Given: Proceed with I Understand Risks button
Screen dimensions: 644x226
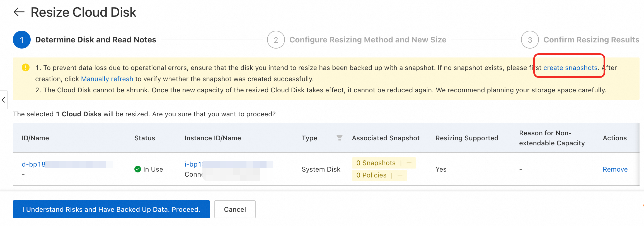Looking at the screenshot, I should click(111, 209).
